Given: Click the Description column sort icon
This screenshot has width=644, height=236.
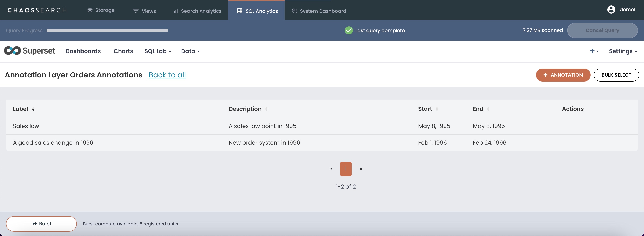Looking at the screenshot, I should pyautogui.click(x=266, y=109).
